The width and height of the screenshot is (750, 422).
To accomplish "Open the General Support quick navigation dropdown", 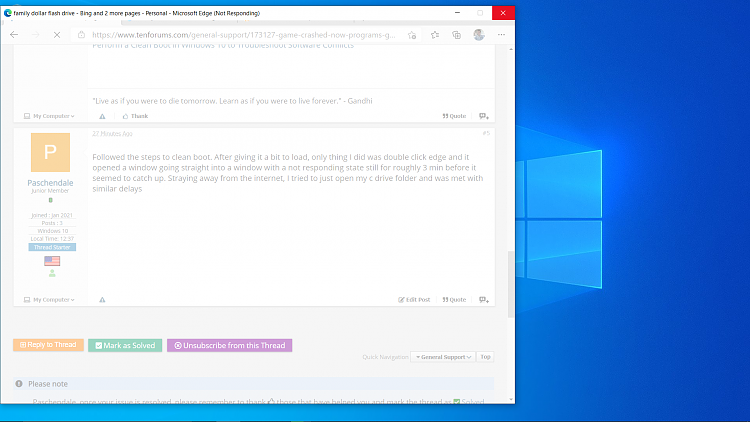I will tap(443, 357).
